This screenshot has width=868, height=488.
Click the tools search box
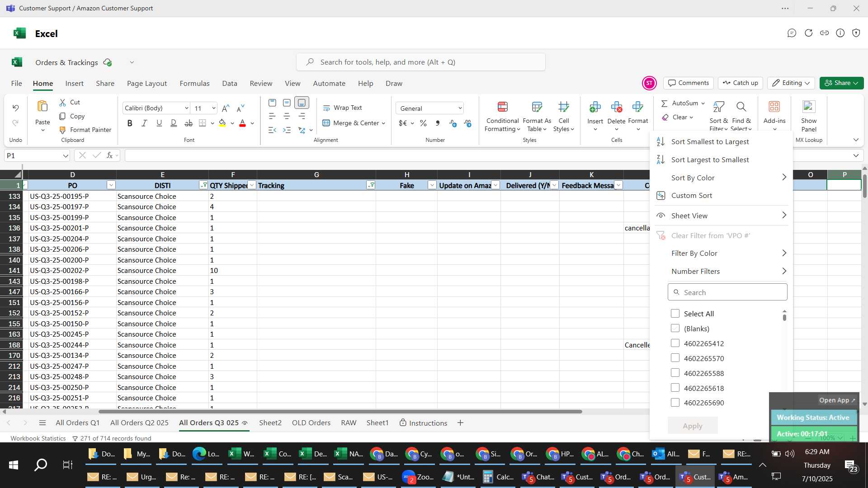click(x=420, y=62)
